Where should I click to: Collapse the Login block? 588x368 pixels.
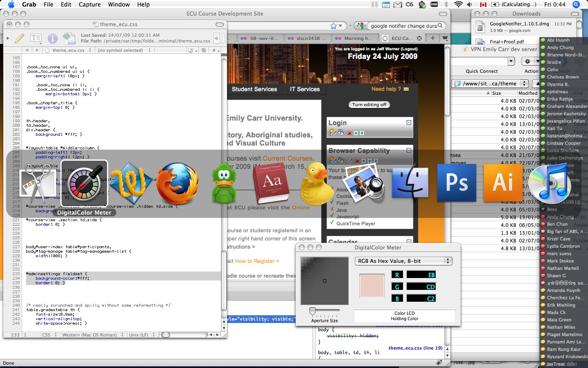(x=409, y=122)
